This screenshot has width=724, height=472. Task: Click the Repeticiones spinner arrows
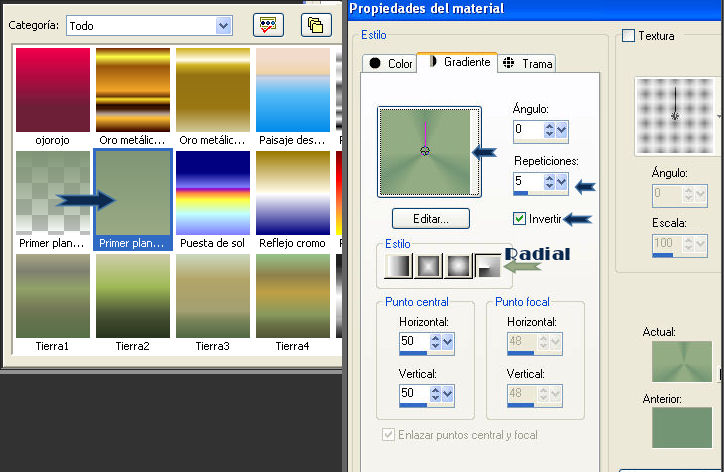coord(549,182)
